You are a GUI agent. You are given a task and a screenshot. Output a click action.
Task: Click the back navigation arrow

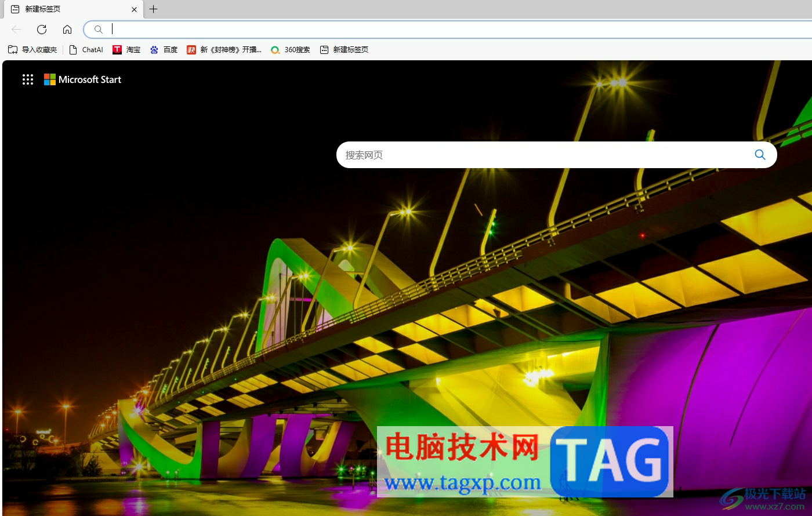pyautogui.click(x=16, y=30)
